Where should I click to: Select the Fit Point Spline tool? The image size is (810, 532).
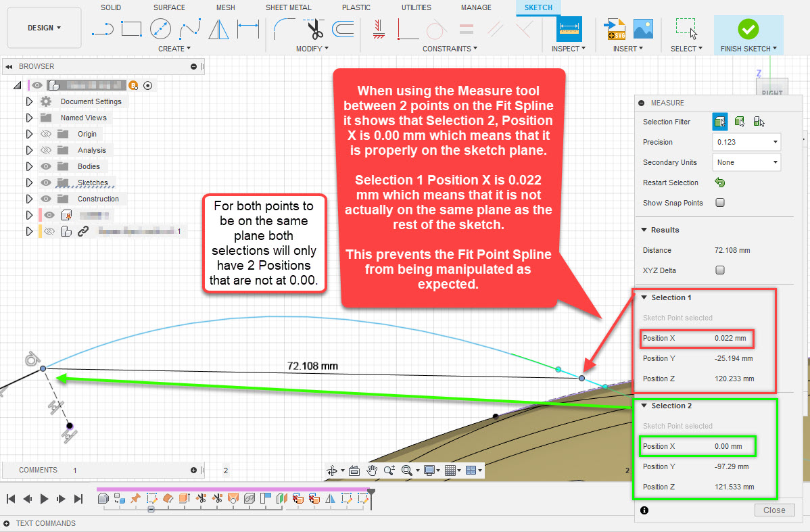coord(190,29)
